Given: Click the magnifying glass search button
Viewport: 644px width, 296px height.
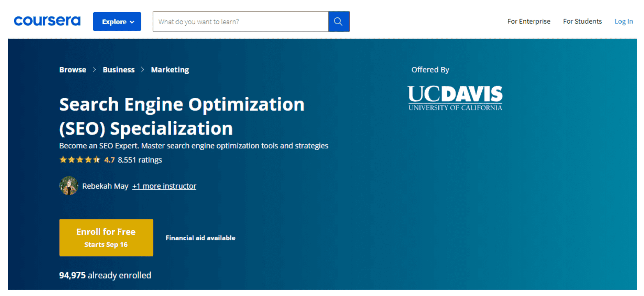Looking at the screenshot, I should coord(339,22).
